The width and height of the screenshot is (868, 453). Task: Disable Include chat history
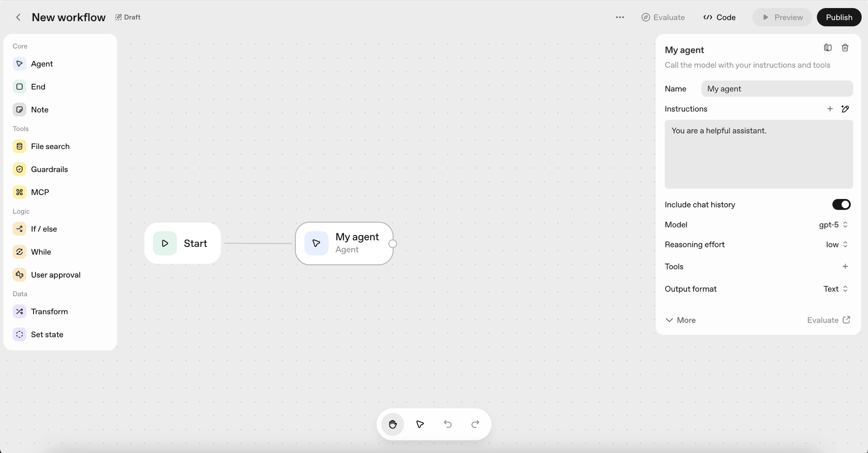coord(842,204)
